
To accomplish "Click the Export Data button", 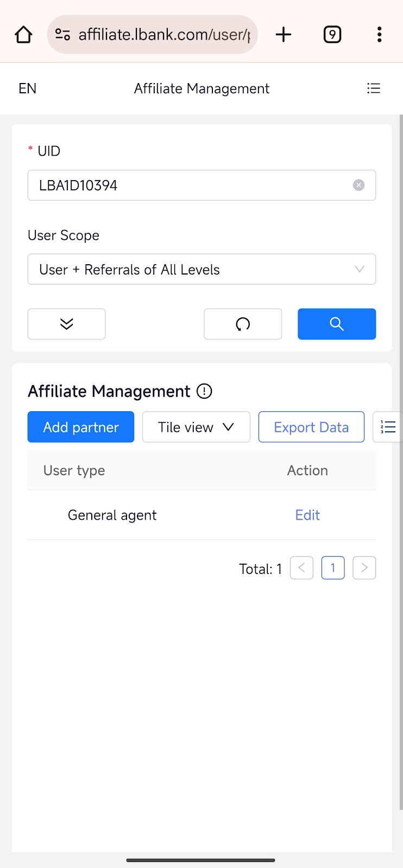I will coord(311,427).
